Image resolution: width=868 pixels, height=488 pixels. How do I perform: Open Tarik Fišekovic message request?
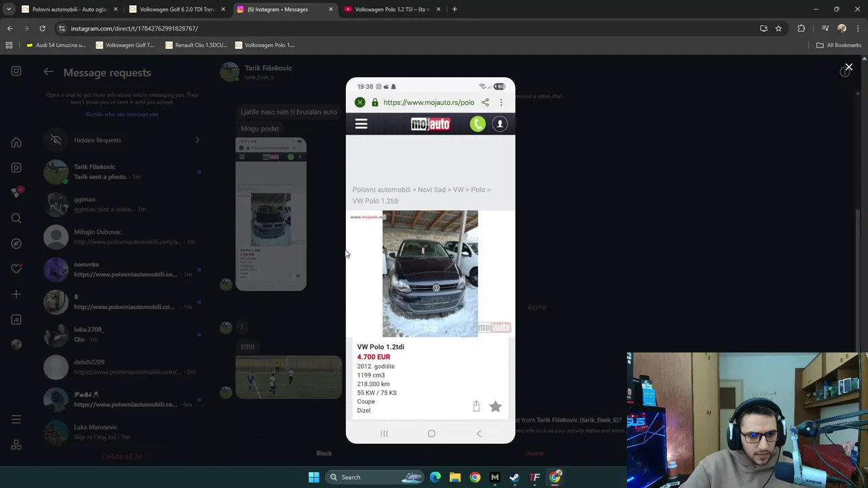coord(122,171)
